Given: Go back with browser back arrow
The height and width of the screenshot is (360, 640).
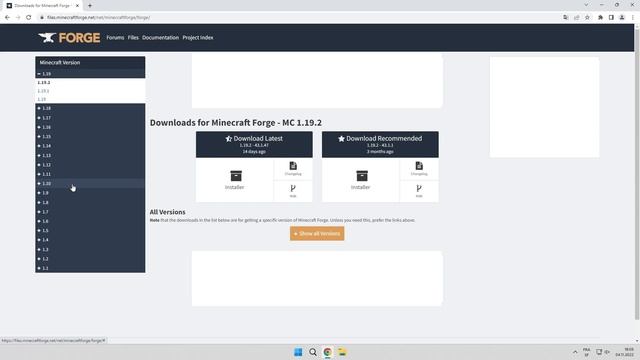Looking at the screenshot, I should (7, 18).
